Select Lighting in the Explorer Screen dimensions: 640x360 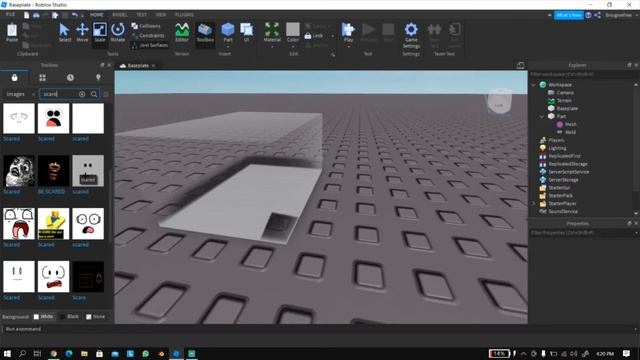557,148
